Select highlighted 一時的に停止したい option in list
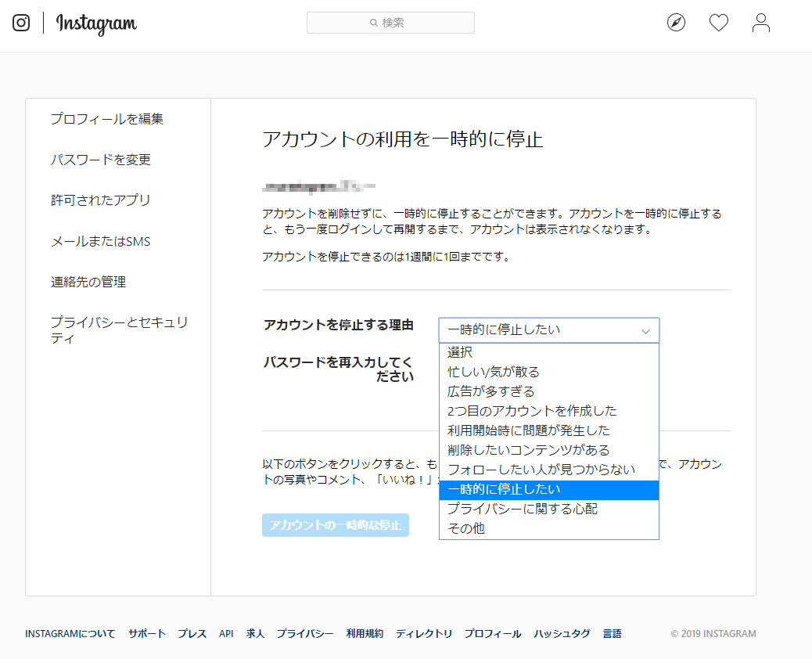Viewport: 812px width, 659px height. click(x=549, y=490)
